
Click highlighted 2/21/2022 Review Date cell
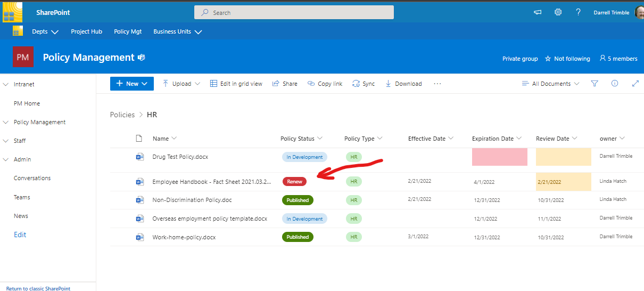(x=563, y=182)
